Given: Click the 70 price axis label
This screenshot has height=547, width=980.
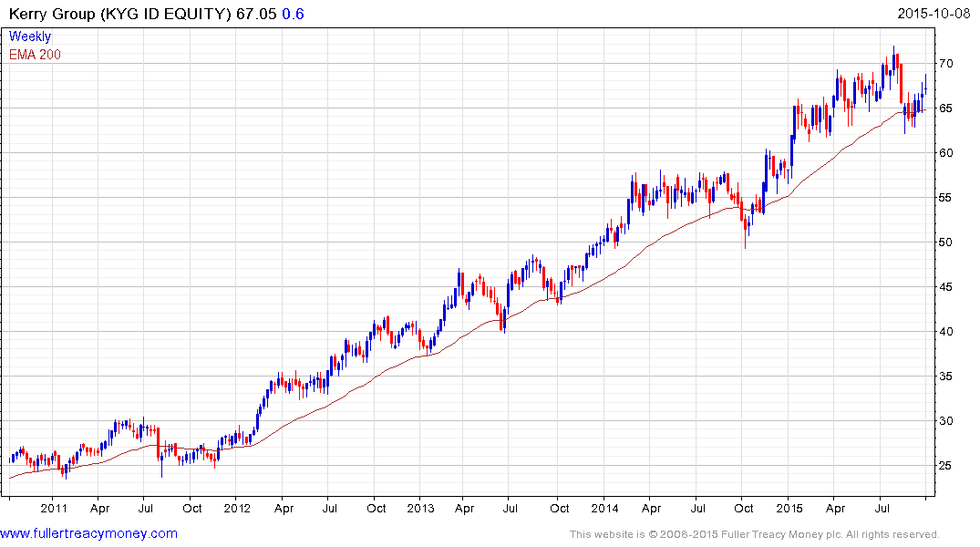Looking at the screenshot, I should tap(945, 64).
